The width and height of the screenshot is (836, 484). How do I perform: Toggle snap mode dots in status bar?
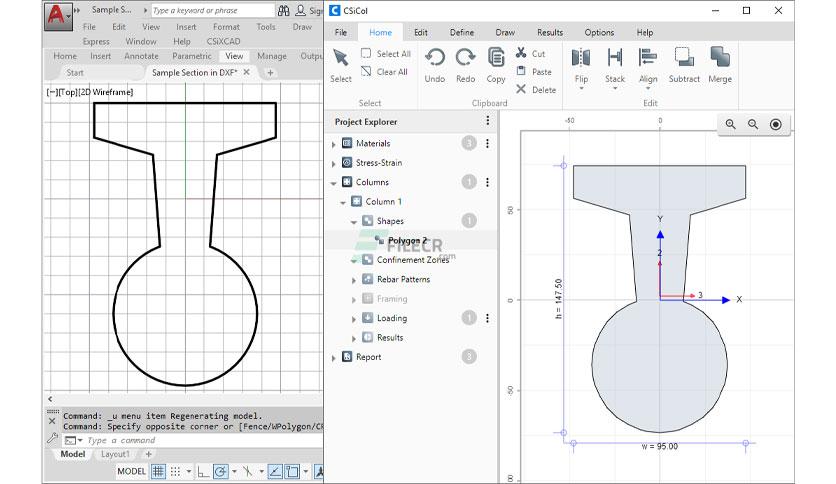pyautogui.click(x=175, y=471)
